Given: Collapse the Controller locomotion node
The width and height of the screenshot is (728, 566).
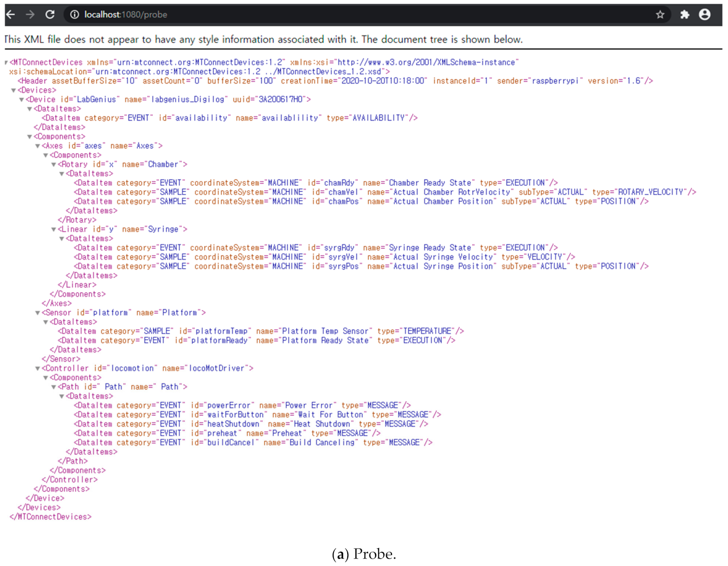Looking at the screenshot, I should coord(38,369).
